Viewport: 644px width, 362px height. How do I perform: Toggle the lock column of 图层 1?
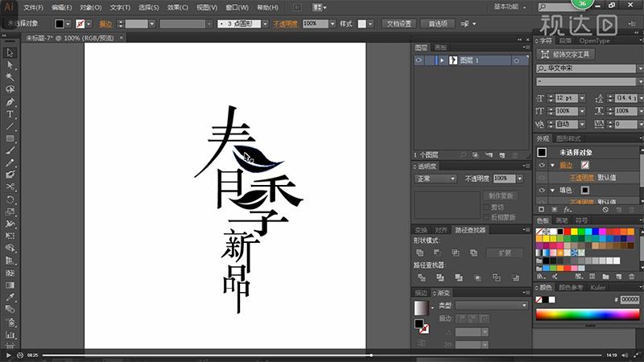point(429,60)
